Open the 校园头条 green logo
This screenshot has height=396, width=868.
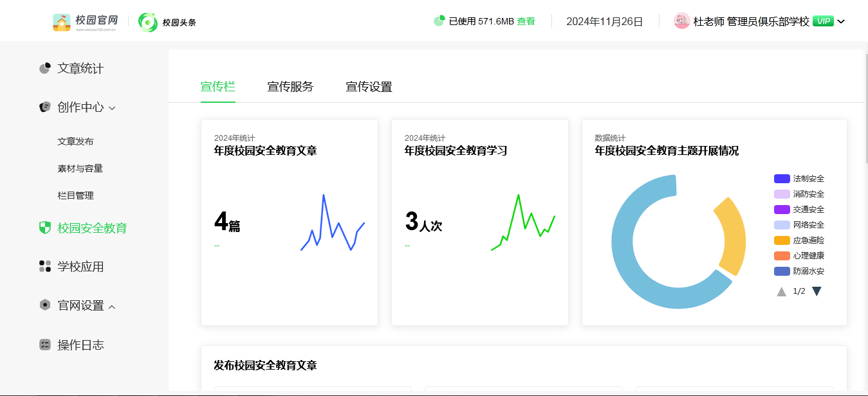click(x=148, y=22)
